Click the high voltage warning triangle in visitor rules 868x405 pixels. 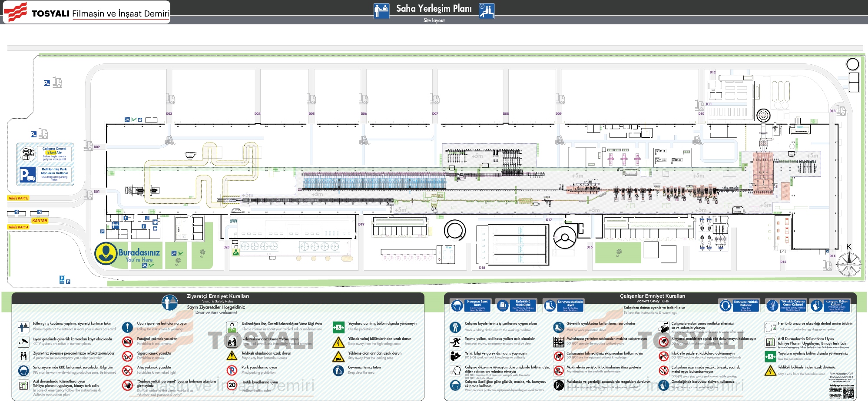[338, 342]
